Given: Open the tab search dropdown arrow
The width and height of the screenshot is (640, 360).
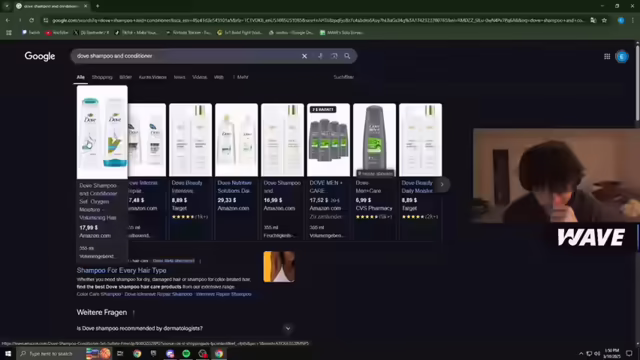Looking at the screenshot, I should pyautogui.click(x=7, y=6).
